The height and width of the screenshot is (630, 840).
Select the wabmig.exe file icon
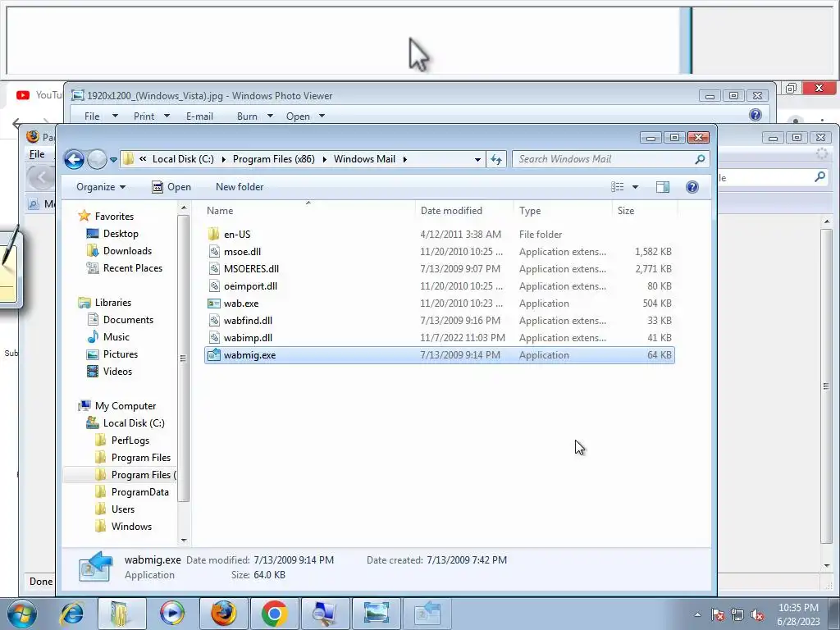[214, 354]
